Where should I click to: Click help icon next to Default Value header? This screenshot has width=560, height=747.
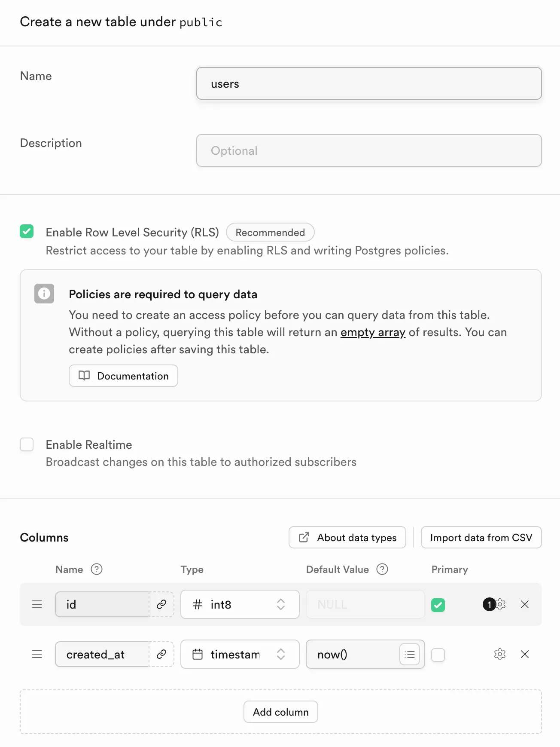[382, 569]
